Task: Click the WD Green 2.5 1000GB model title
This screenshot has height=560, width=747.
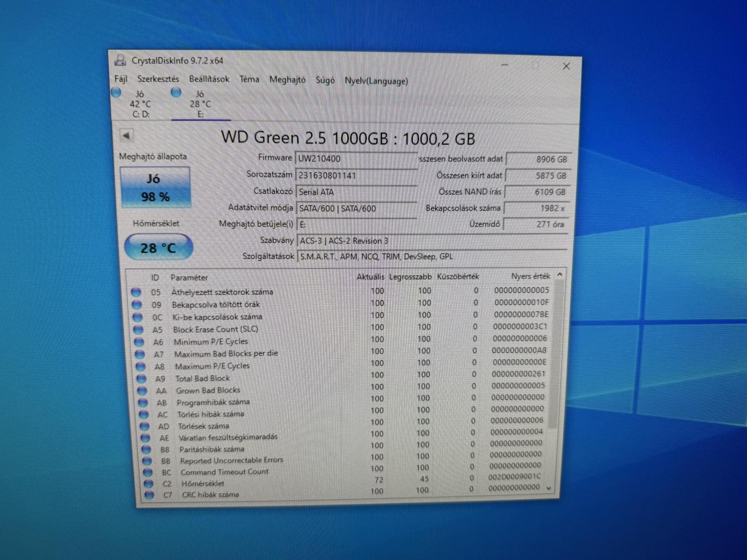Action: tap(348, 138)
